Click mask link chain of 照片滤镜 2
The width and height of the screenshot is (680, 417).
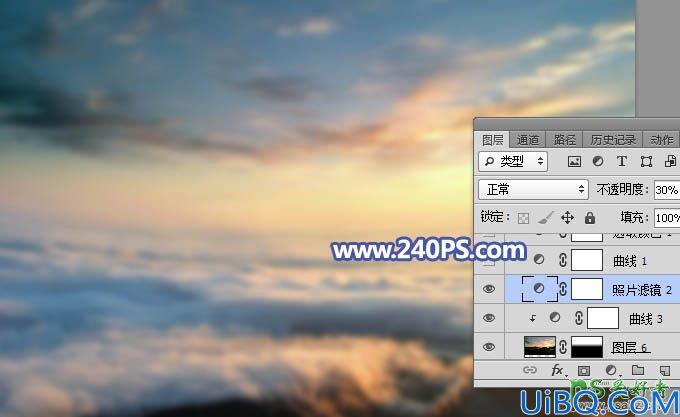coord(563,289)
